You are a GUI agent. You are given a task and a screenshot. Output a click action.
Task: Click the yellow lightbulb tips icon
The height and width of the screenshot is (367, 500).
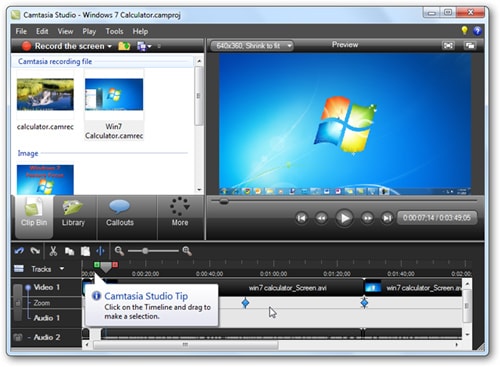click(464, 30)
